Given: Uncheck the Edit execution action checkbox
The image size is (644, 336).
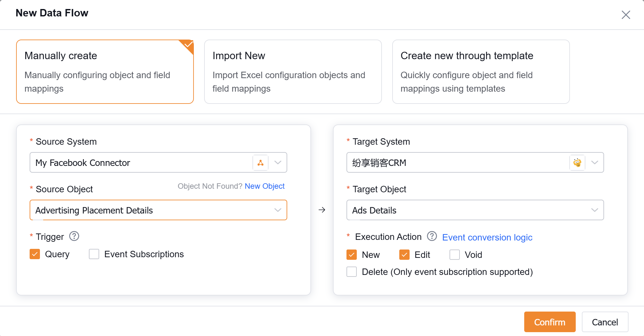Looking at the screenshot, I should [x=404, y=255].
